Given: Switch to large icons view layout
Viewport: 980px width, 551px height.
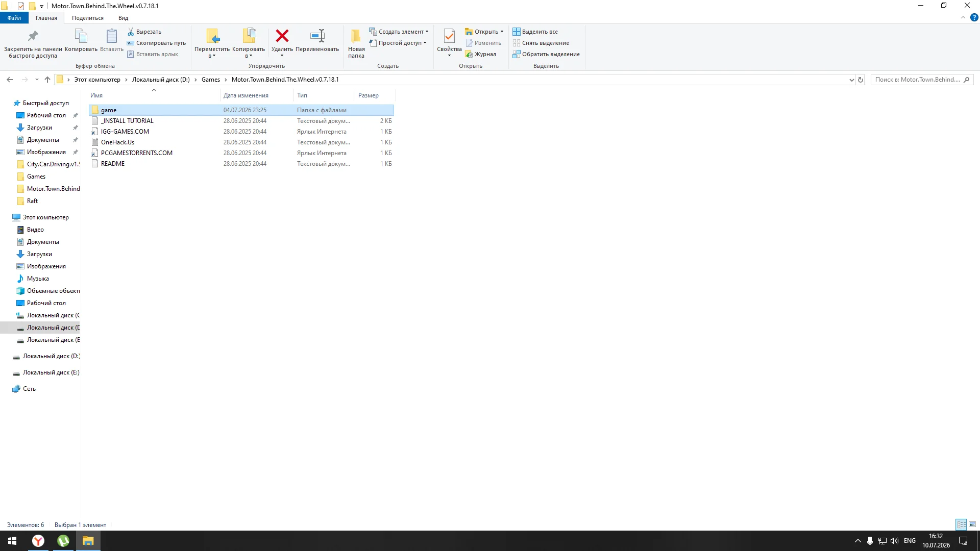Looking at the screenshot, I should pos(972,524).
